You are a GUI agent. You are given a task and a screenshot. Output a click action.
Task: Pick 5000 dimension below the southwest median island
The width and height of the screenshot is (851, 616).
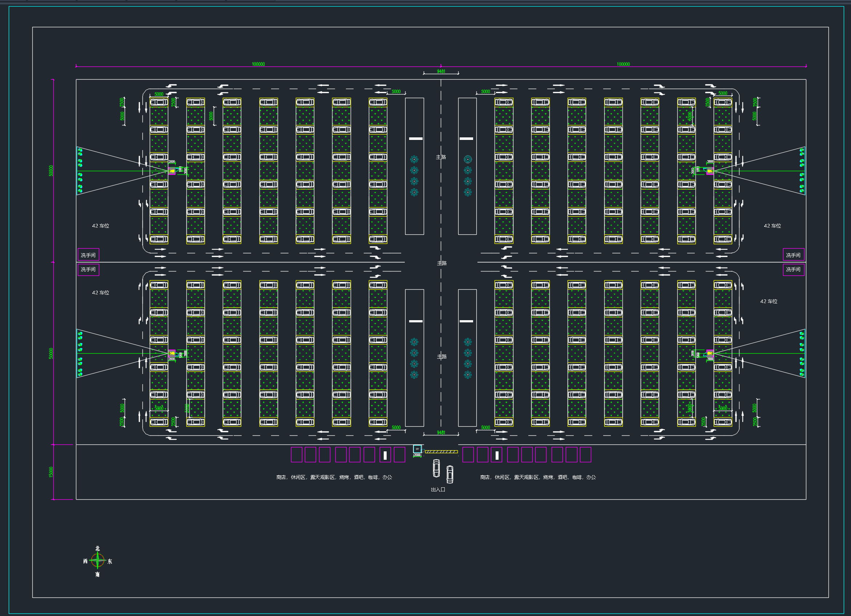tap(396, 427)
